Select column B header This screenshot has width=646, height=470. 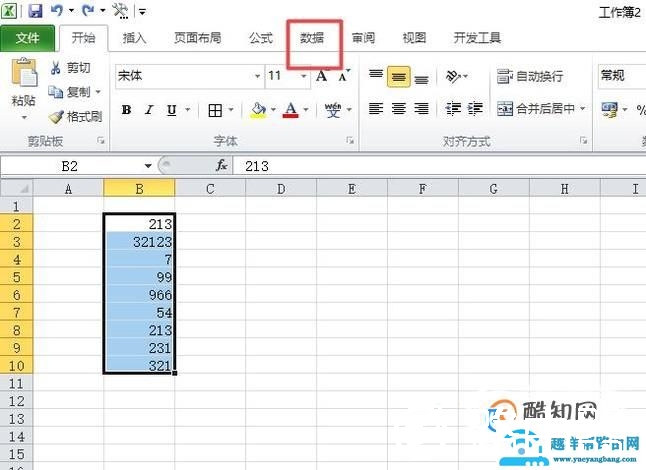[x=139, y=189]
